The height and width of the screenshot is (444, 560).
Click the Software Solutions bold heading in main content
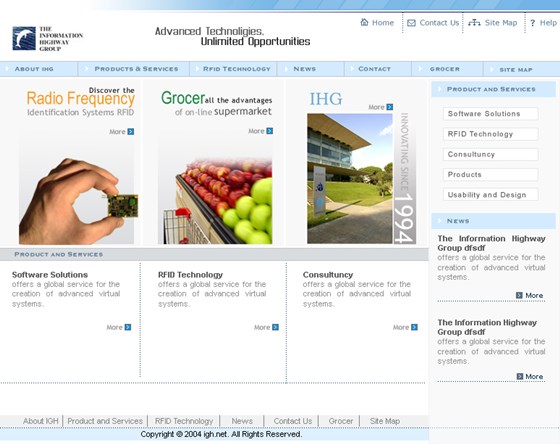pos(50,275)
